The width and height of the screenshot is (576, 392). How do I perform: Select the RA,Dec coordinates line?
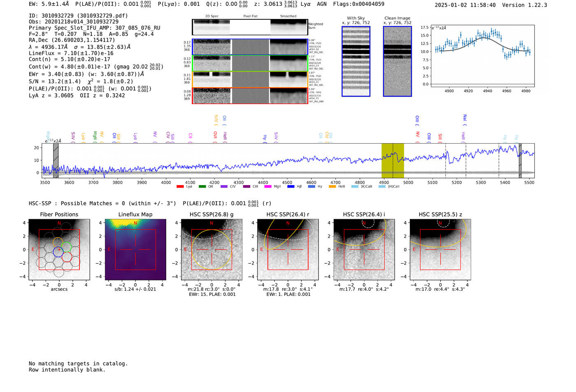72,40
